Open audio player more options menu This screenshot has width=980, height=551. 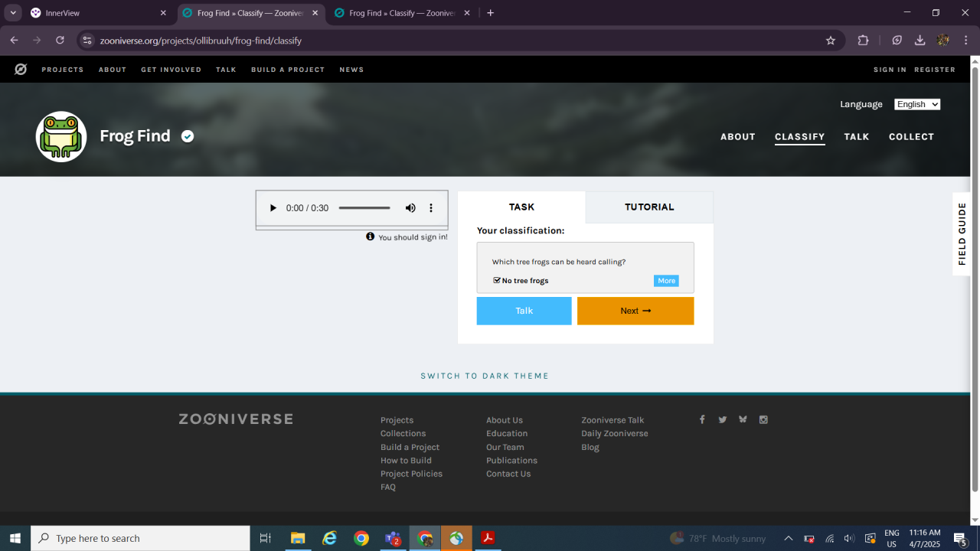point(431,208)
